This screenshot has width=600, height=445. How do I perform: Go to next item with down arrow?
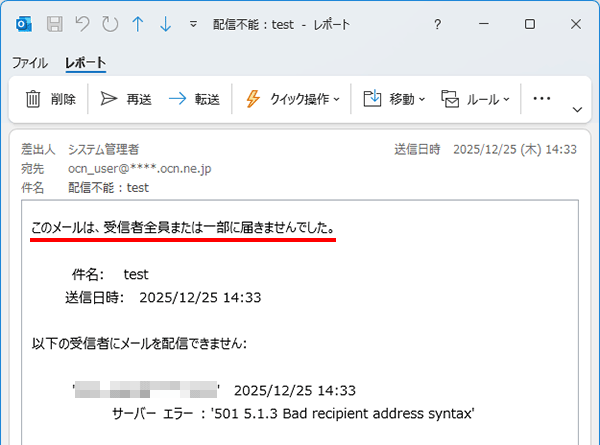[x=164, y=23]
